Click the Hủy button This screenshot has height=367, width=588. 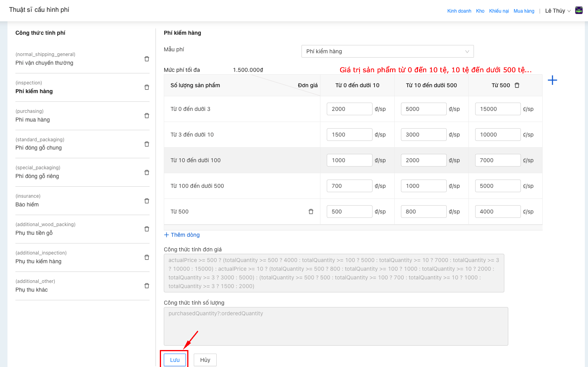pyautogui.click(x=205, y=360)
